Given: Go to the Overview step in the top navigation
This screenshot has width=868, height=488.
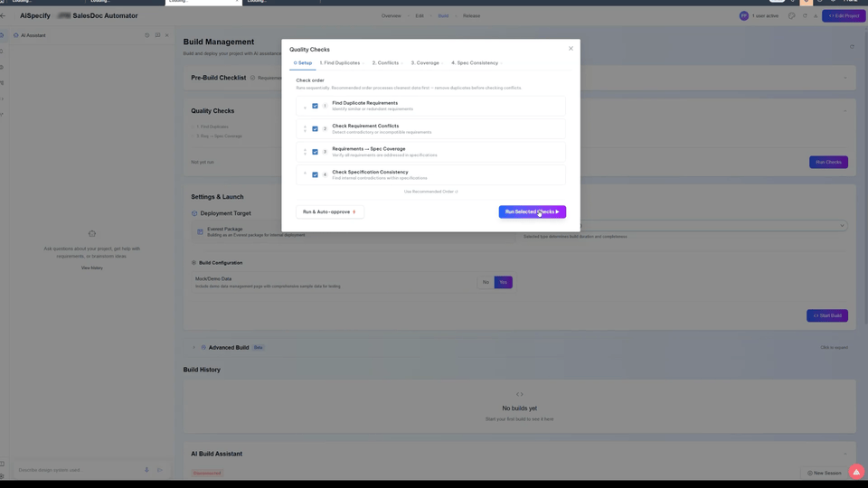Looking at the screenshot, I should [392, 16].
